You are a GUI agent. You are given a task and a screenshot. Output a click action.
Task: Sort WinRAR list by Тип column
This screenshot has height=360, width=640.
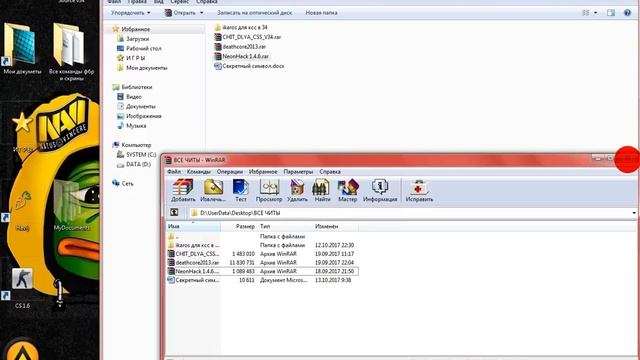(285, 226)
